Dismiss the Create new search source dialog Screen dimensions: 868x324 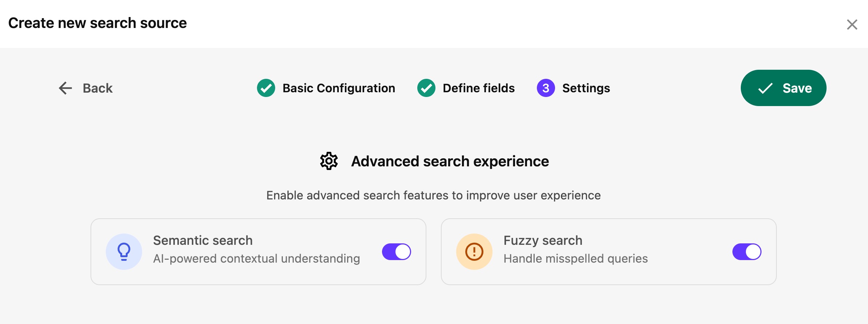[852, 24]
